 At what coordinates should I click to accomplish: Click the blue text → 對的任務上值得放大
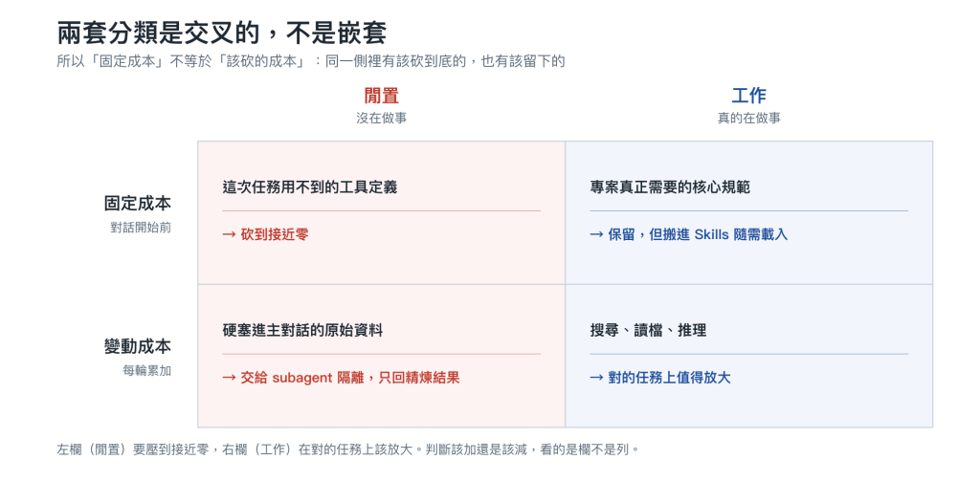pos(660,378)
